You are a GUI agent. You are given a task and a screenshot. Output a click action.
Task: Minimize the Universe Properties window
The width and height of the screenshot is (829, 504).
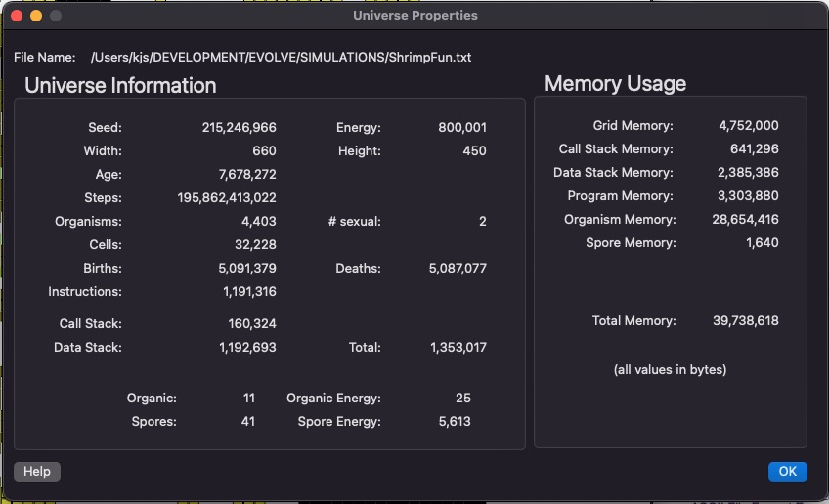[x=36, y=16]
